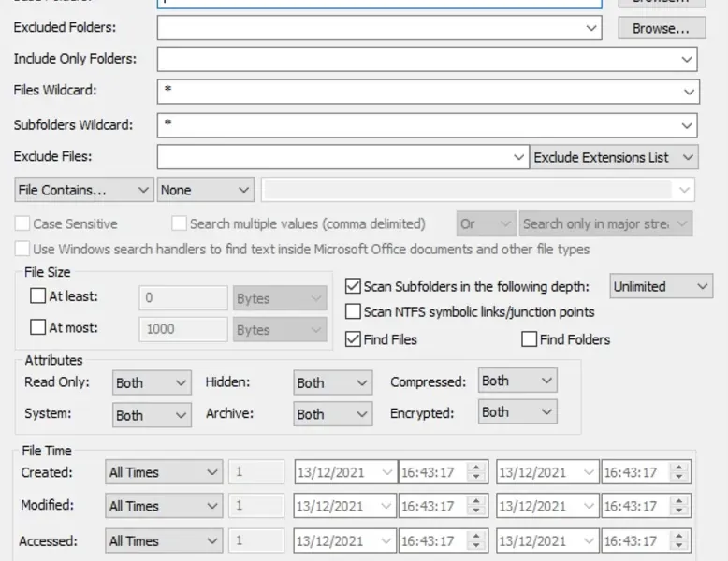Viewport: 728px width, 561px height.
Task: Open the second Accessed date picker
Action: (x=547, y=540)
